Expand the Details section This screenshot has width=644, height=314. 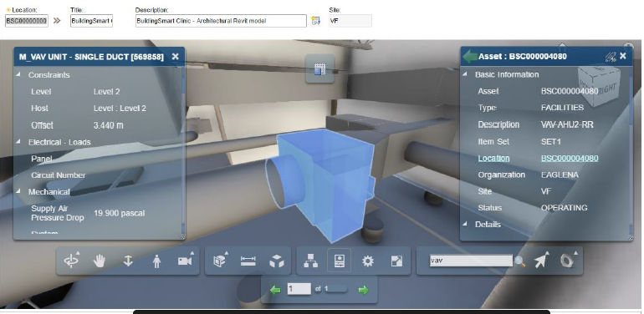coord(465,225)
